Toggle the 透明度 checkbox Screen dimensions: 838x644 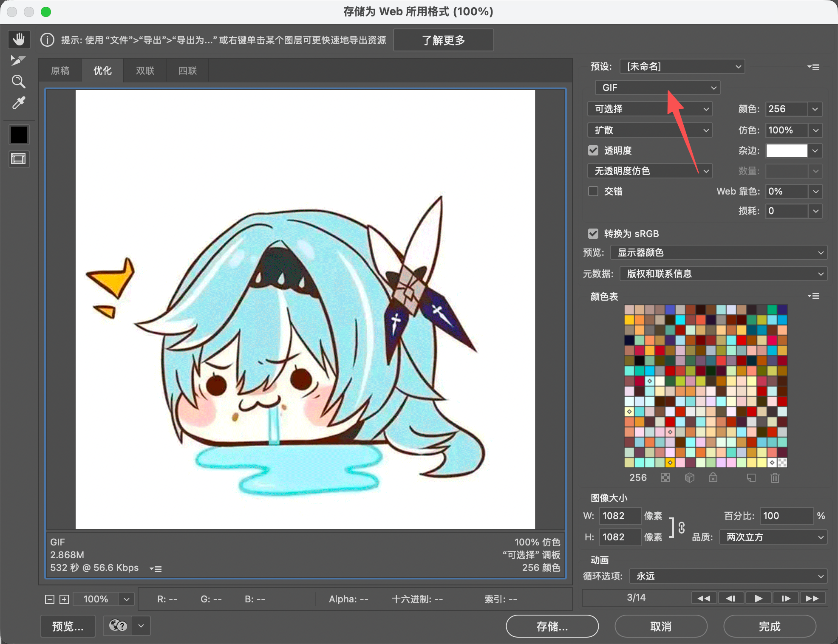tap(593, 150)
